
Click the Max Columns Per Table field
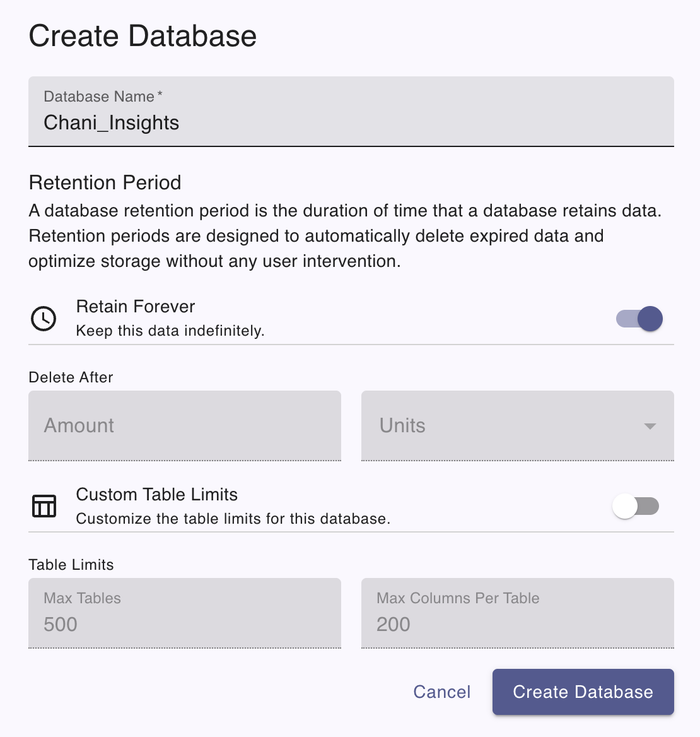tap(517, 613)
